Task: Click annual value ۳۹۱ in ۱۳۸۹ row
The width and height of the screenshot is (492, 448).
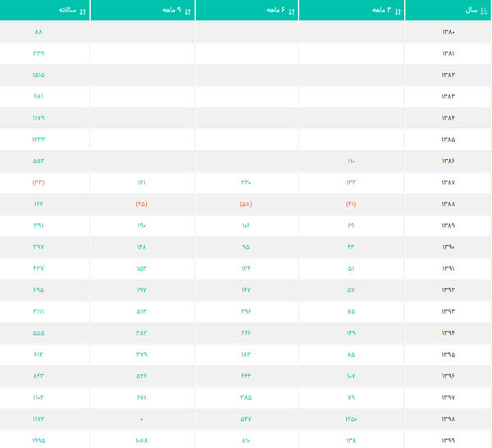Action: click(x=39, y=226)
